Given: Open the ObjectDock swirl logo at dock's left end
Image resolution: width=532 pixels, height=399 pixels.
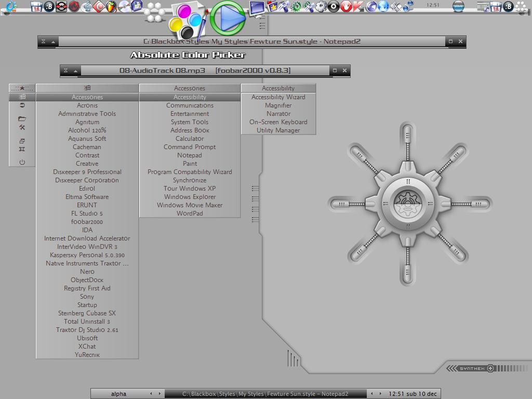Looking at the screenshot, I should tap(11, 6).
